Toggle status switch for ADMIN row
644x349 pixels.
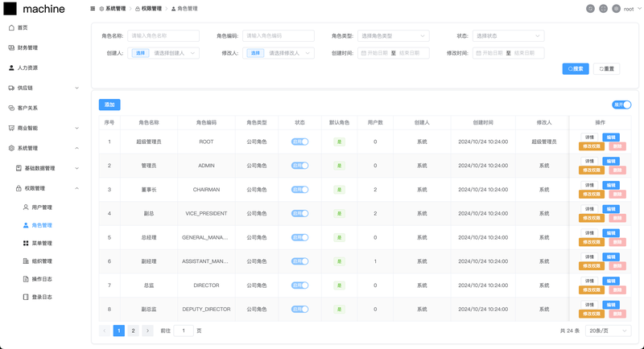pyautogui.click(x=299, y=166)
